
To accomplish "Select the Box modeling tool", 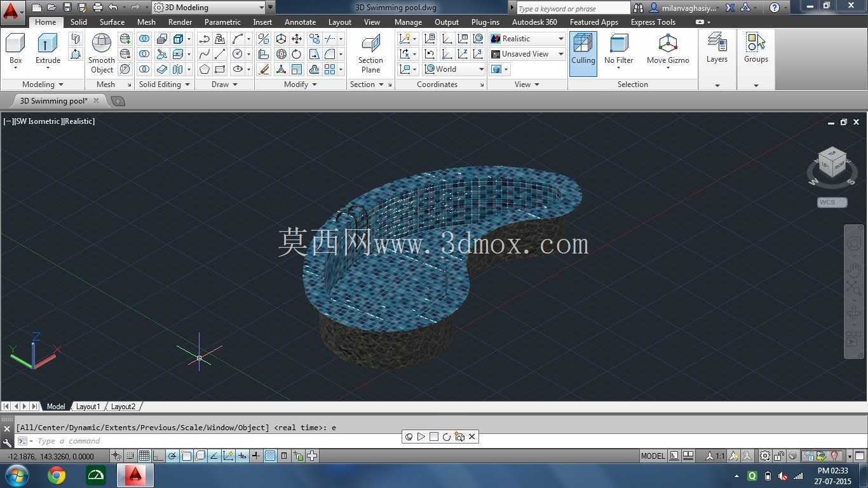I will click(15, 50).
